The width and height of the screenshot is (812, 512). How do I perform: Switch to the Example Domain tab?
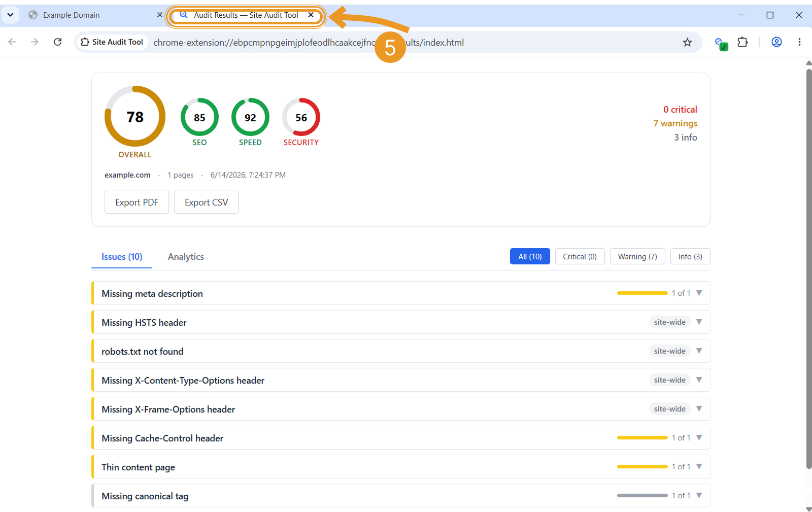94,15
